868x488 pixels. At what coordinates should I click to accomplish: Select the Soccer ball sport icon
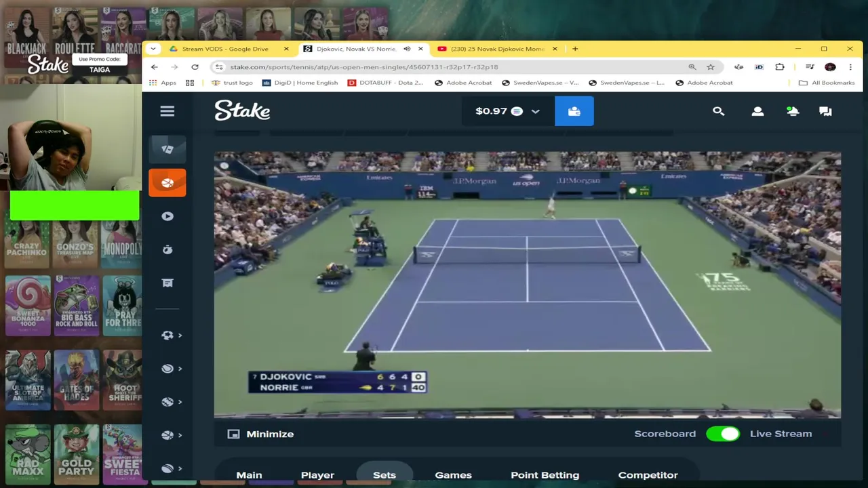coord(167,335)
